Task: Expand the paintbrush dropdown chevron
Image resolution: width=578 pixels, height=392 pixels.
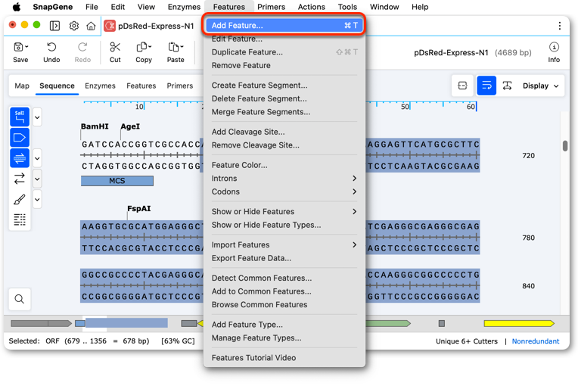Action: 37,200
